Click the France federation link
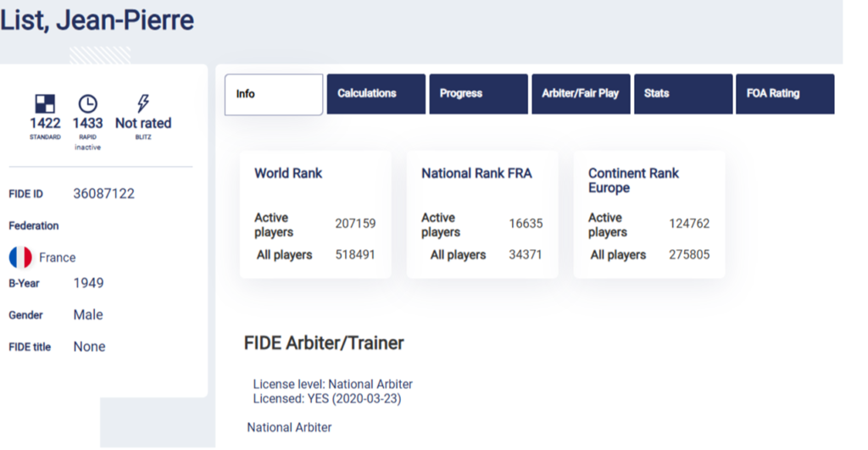Image resolution: width=868 pixels, height=450 pixels. point(57,258)
